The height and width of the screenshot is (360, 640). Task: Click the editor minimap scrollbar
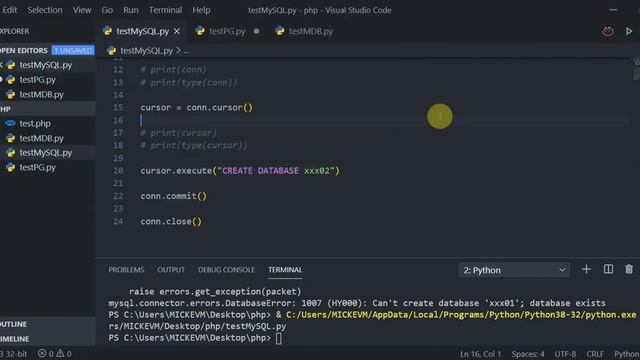636,69
